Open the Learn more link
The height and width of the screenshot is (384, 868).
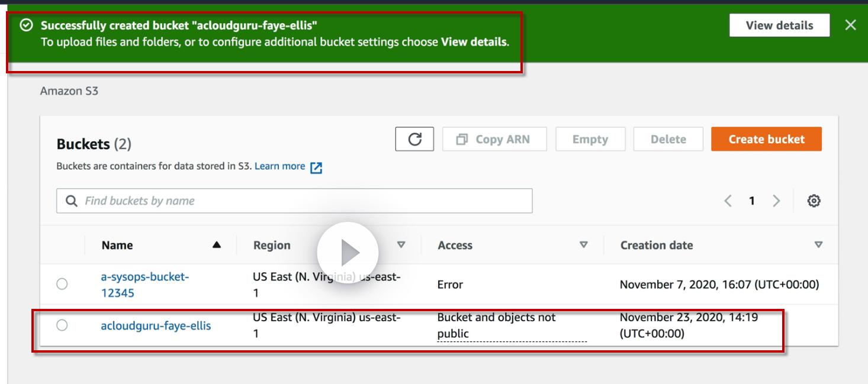[x=279, y=166]
